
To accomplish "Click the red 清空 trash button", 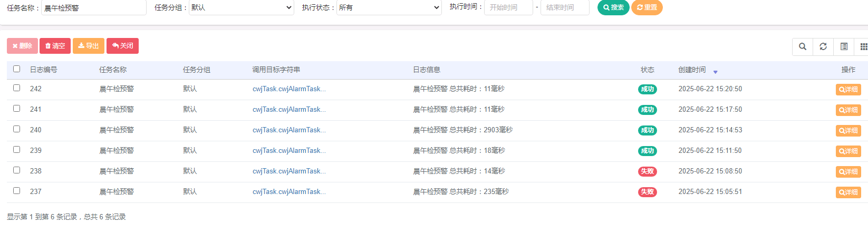I will 55,46.
